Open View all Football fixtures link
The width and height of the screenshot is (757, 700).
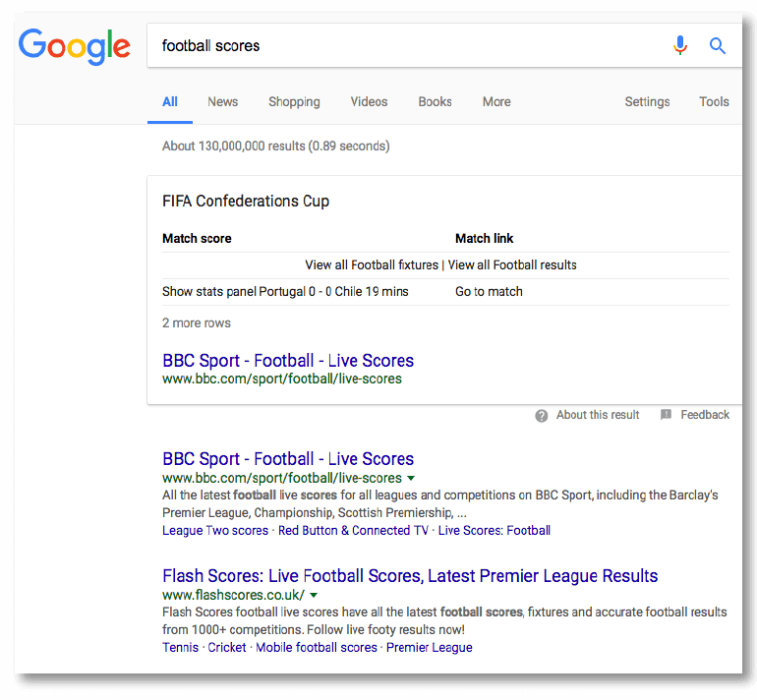[x=372, y=264]
